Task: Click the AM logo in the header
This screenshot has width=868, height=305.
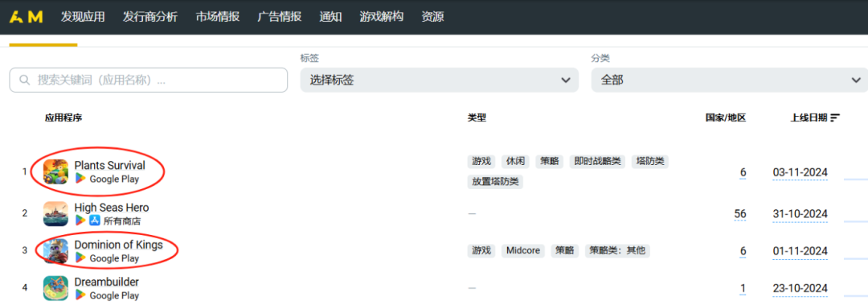Action: coord(26,17)
